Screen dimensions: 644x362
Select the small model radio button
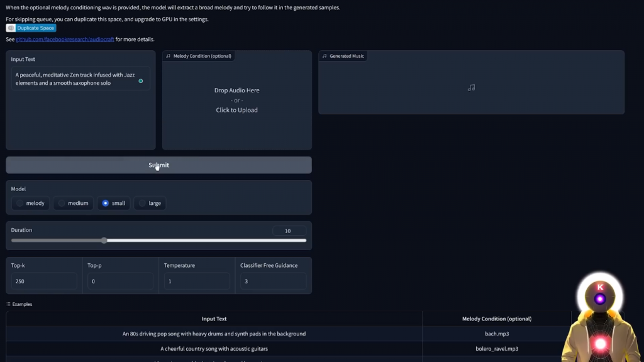pos(106,203)
